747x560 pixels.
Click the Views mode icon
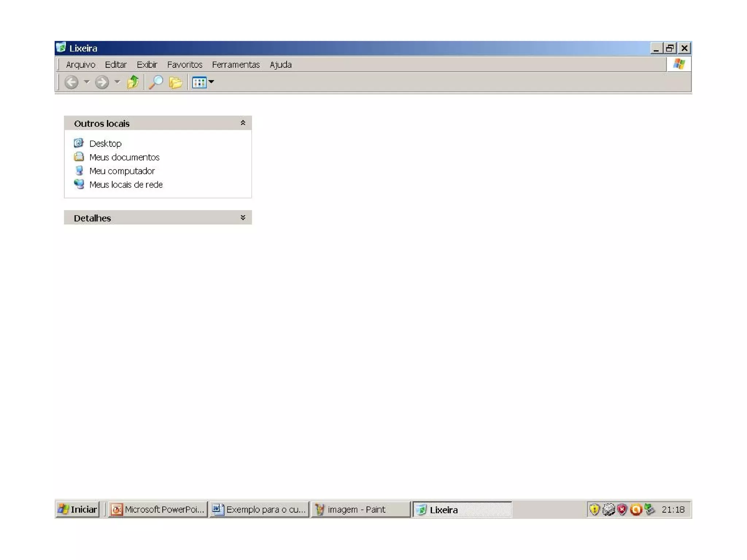coord(199,82)
